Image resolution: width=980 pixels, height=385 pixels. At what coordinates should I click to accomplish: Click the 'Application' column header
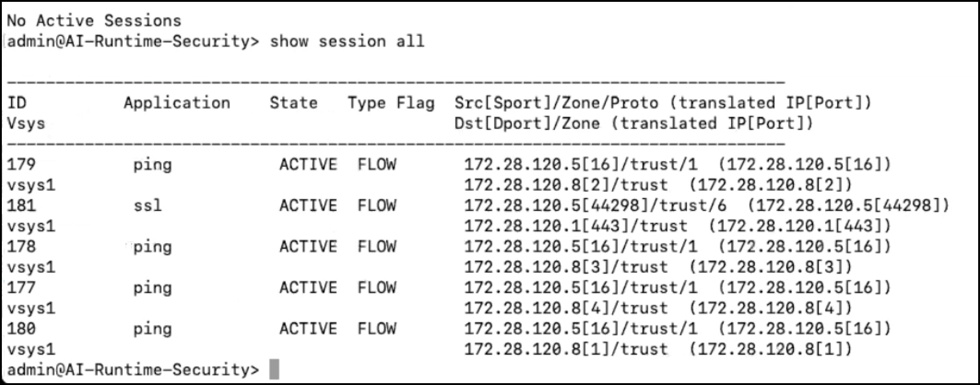click(177, 103)
